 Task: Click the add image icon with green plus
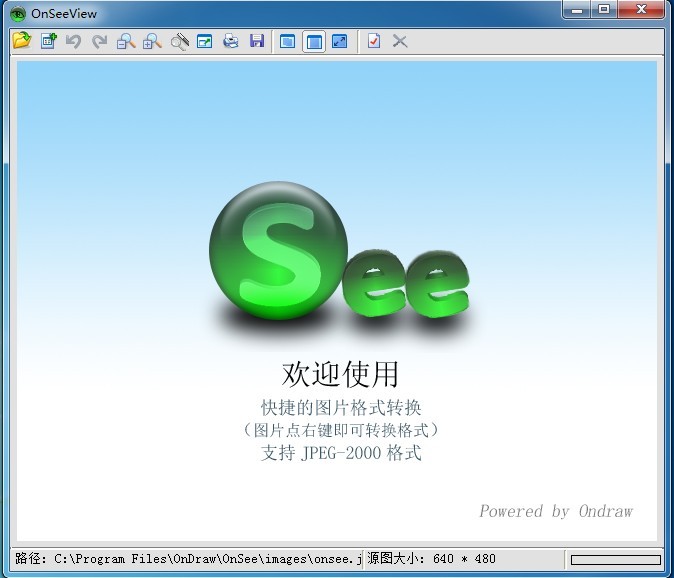pos(48,41)
